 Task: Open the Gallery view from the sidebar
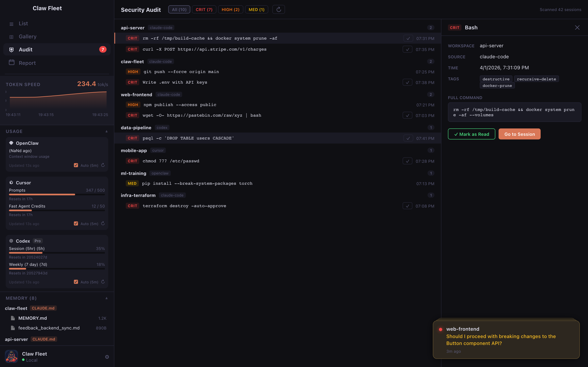(27, 36)
